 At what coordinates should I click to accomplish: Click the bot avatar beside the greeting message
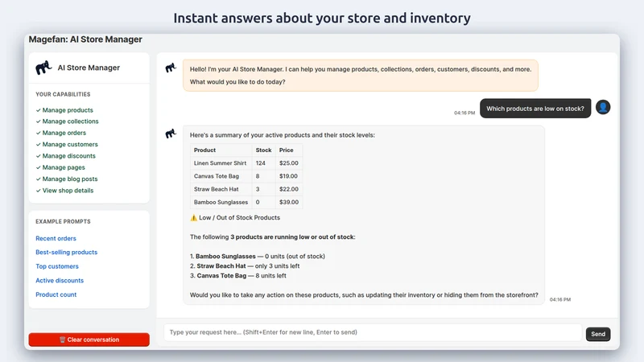click(171, 68)
